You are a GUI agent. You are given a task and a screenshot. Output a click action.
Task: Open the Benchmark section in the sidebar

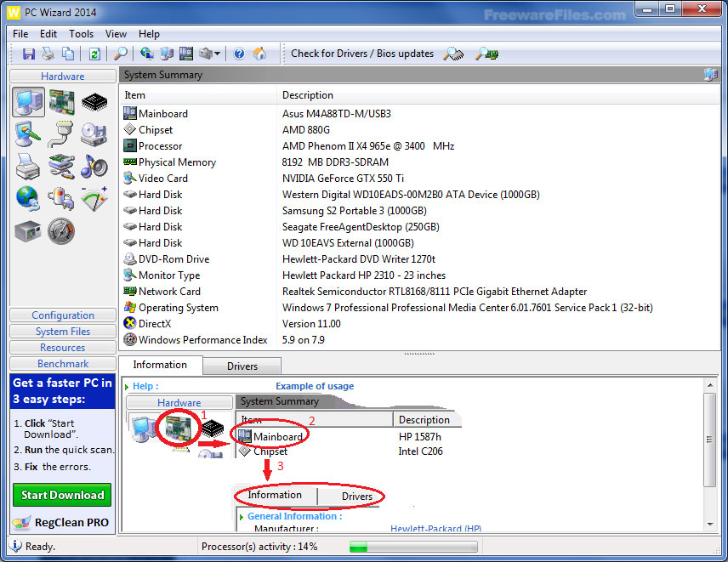pyautogui.click(x=63, y=364)
